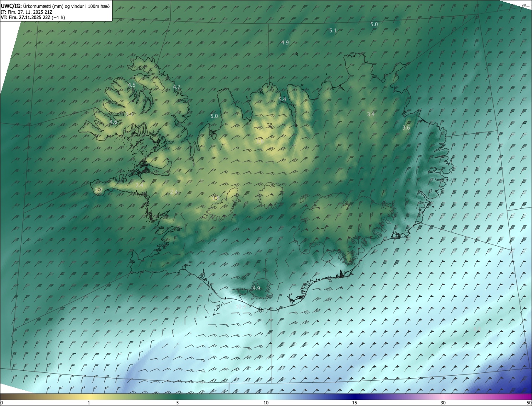The width and height of the screenshot is (532, 406).
Task: Click the '30' tick label on the color scale
Action: pyautogui.click(x=443, y=403)
